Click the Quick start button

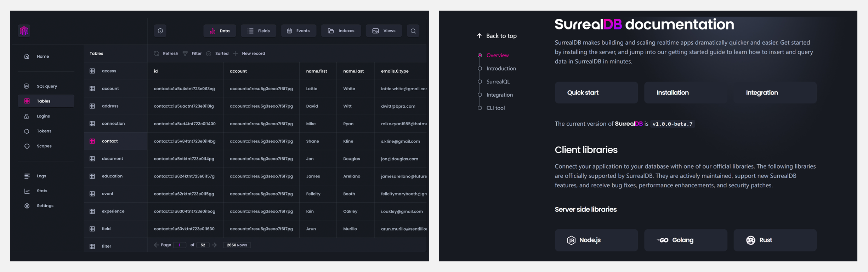[x=596, y=92]
